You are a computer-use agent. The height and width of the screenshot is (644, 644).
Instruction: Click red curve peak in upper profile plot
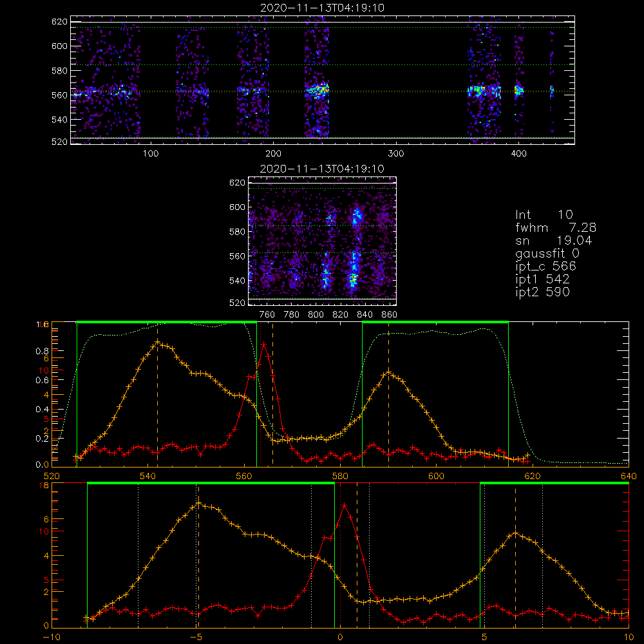(263, 344)
